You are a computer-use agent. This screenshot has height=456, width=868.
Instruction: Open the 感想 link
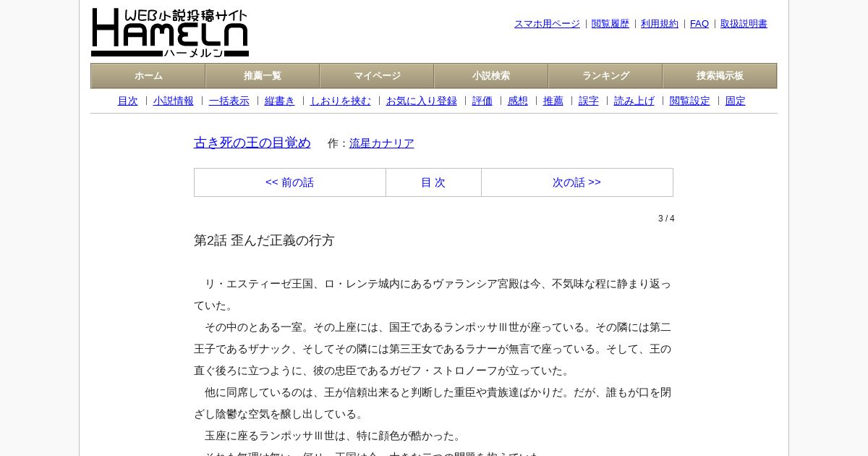point(518,101)
